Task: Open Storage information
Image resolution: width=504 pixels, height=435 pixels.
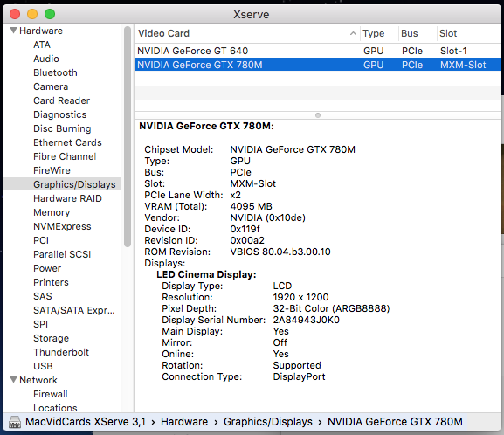Action: tap(52, 338)
